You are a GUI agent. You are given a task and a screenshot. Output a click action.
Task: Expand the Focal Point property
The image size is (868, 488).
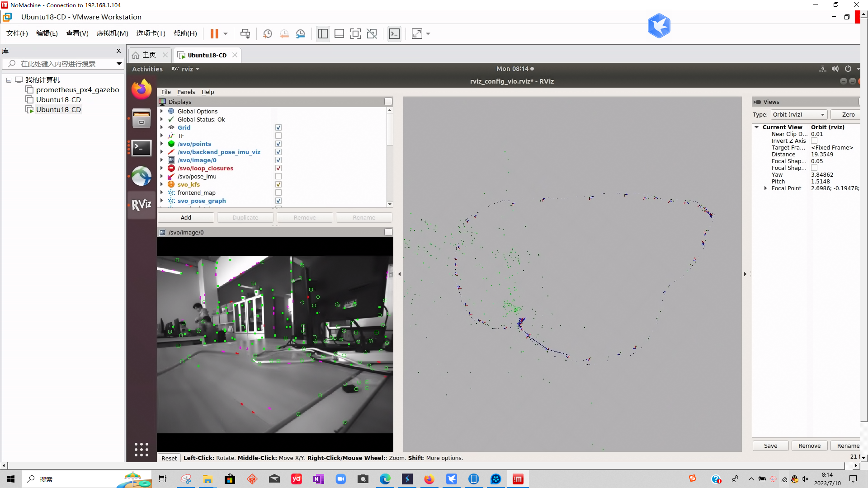point(765,188)
